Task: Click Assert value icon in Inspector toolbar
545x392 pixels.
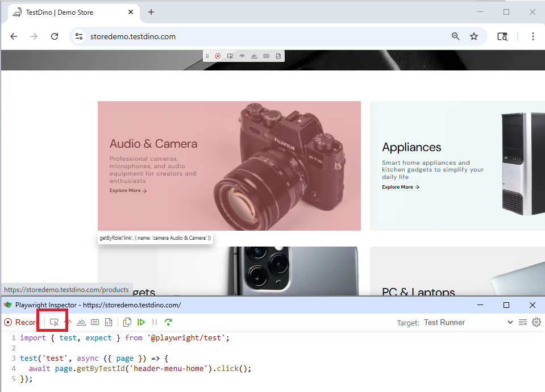Action: (95, 322)
